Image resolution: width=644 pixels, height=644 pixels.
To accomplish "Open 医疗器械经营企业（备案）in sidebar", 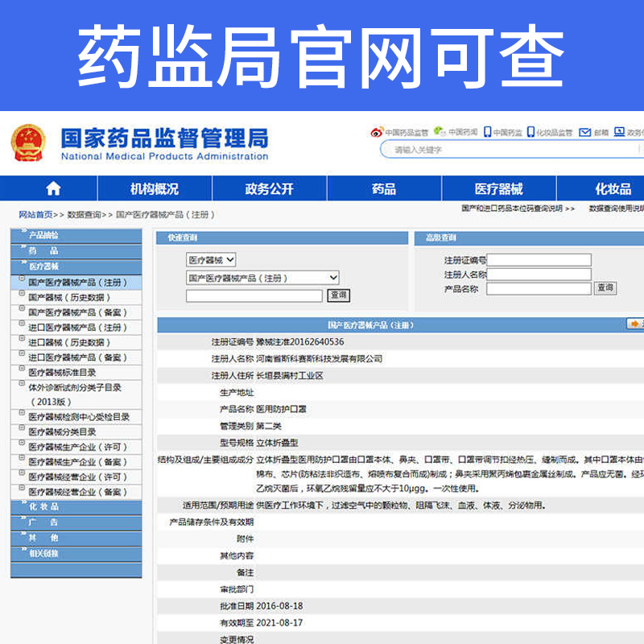I will click(x=77, y=492).
